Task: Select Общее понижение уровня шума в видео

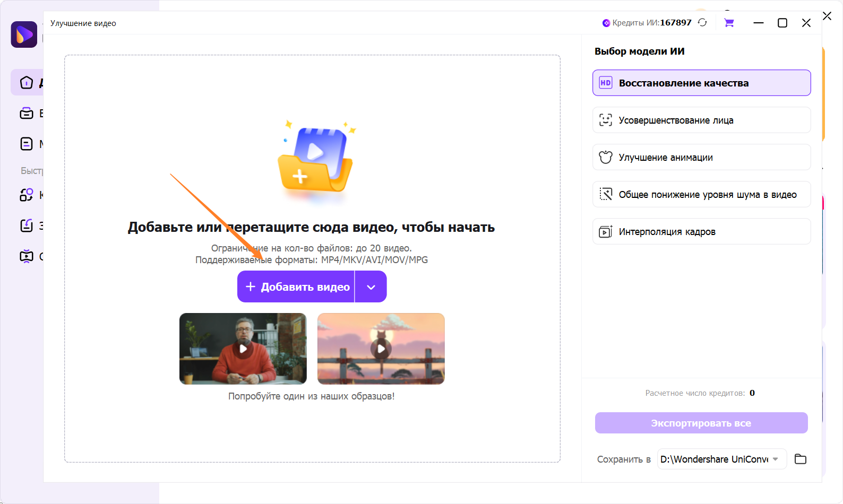Action: pos(701,195)
